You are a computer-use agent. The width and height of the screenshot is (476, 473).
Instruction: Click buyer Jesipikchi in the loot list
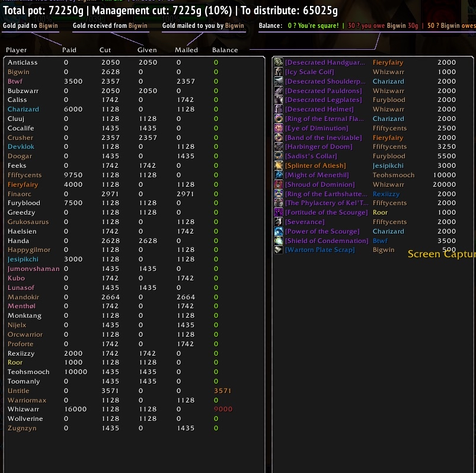click(388, 166)
